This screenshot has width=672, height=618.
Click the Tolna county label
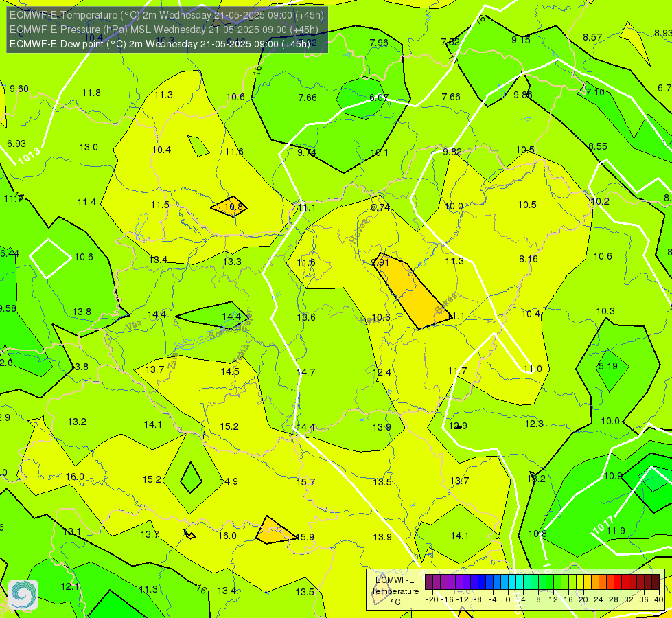[242, 354]
